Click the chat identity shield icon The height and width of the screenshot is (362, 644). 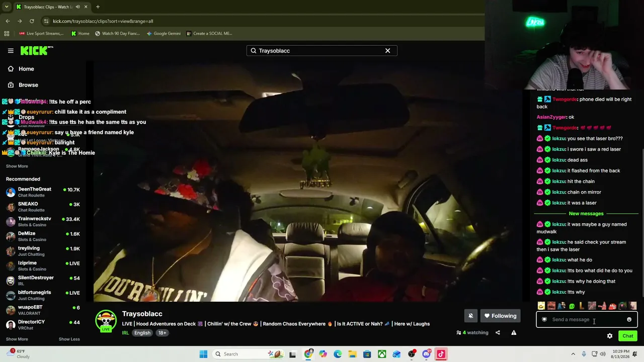click(x=544, y=319)
